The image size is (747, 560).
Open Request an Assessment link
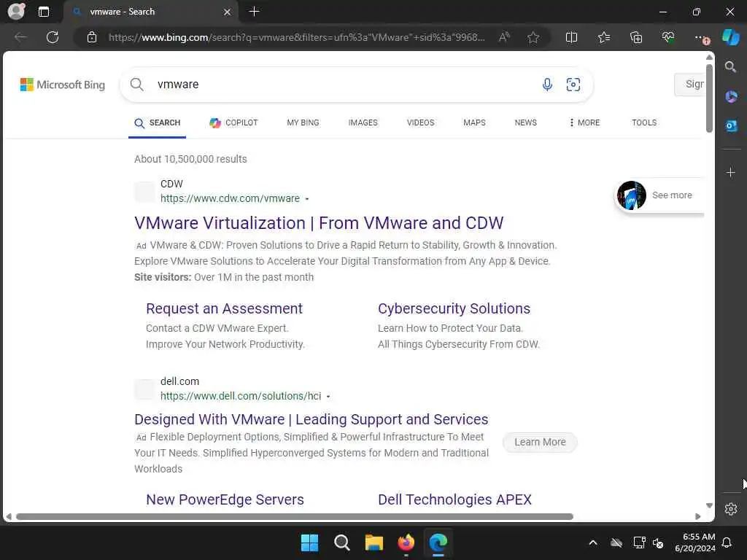click(x=225, y=308)
